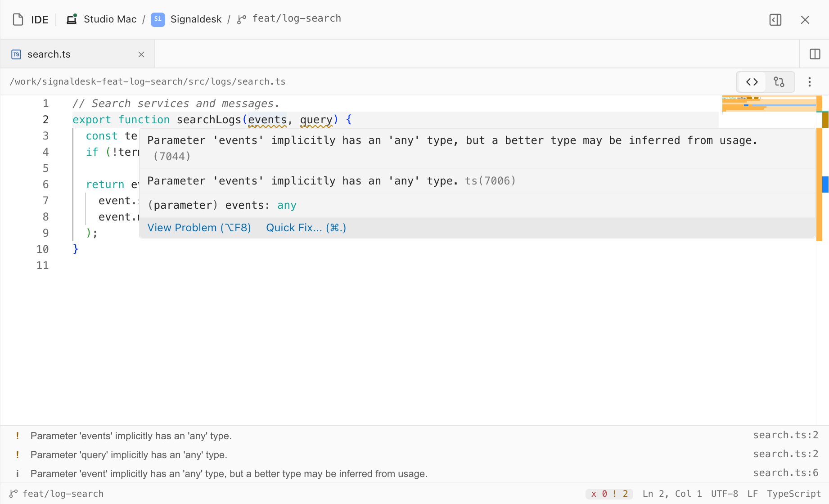Open the 'query' implicit any problem row
Screen dimensions: 829x504
pyautogui.click(x=414, y=454)
